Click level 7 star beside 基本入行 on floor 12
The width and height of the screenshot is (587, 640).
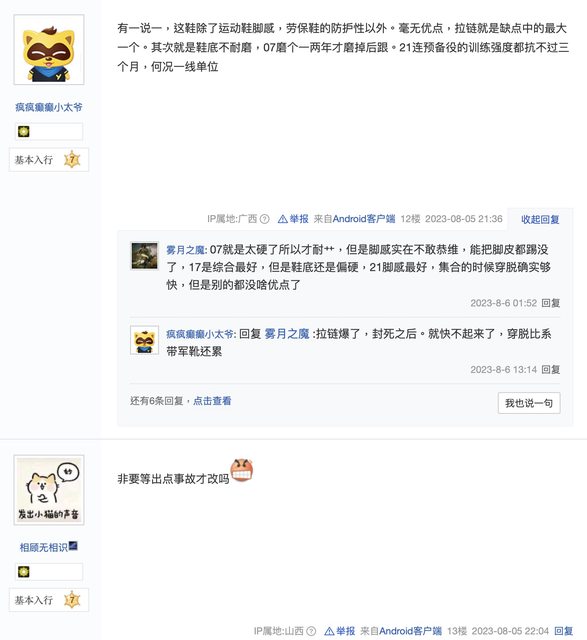coord(72,160)
